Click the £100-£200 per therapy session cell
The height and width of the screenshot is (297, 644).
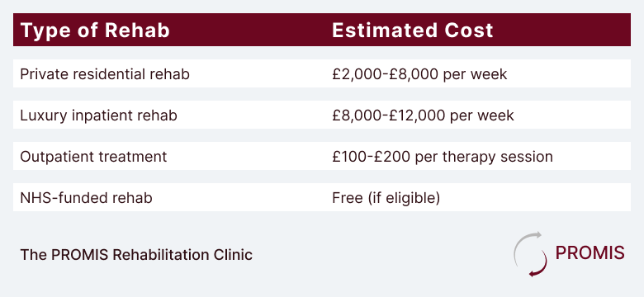coord(443,157)
